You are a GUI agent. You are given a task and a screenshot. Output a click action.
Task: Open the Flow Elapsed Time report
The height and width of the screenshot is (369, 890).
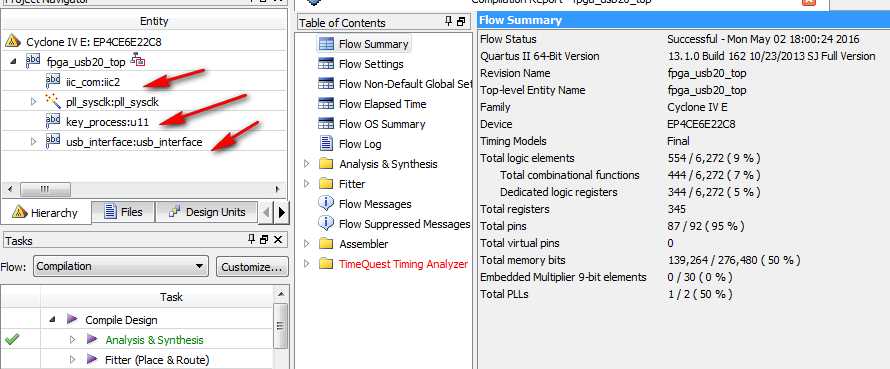tap(383, 104)
